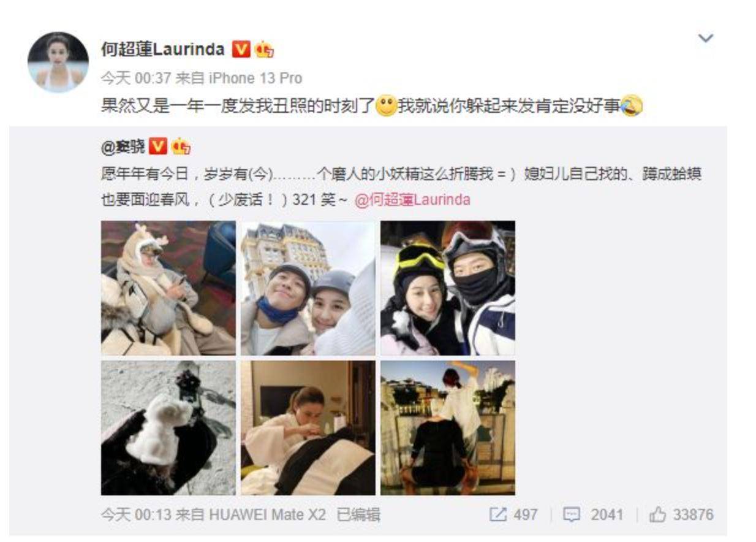Click the repost share icon with 497
The width and height of the screenshot is (756, 542).
[x=498, y=514]
